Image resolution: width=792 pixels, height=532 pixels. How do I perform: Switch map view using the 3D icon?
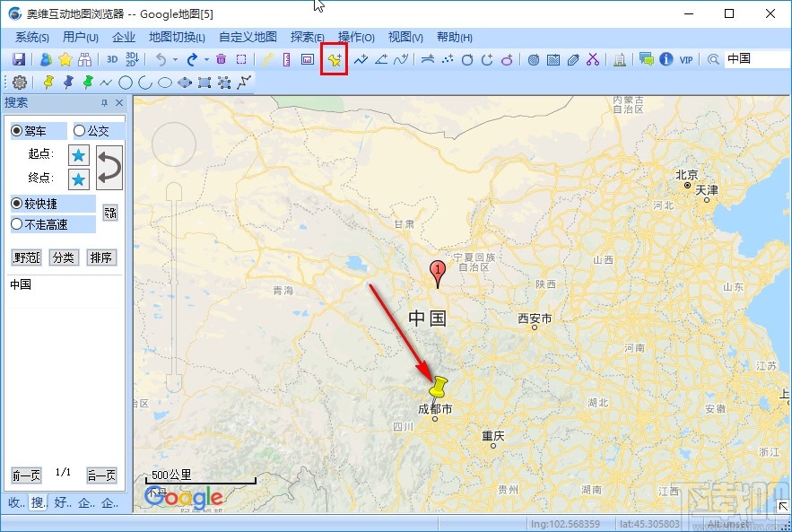click(111, 60)
